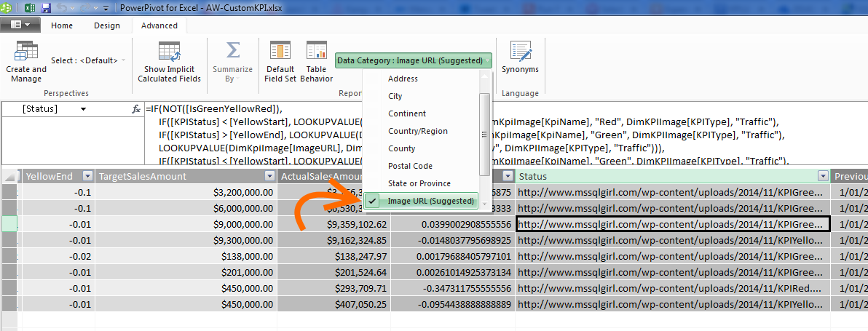Select cell $201,524.64
This screenshot has height=331, width=868.
tap(334, 272)
